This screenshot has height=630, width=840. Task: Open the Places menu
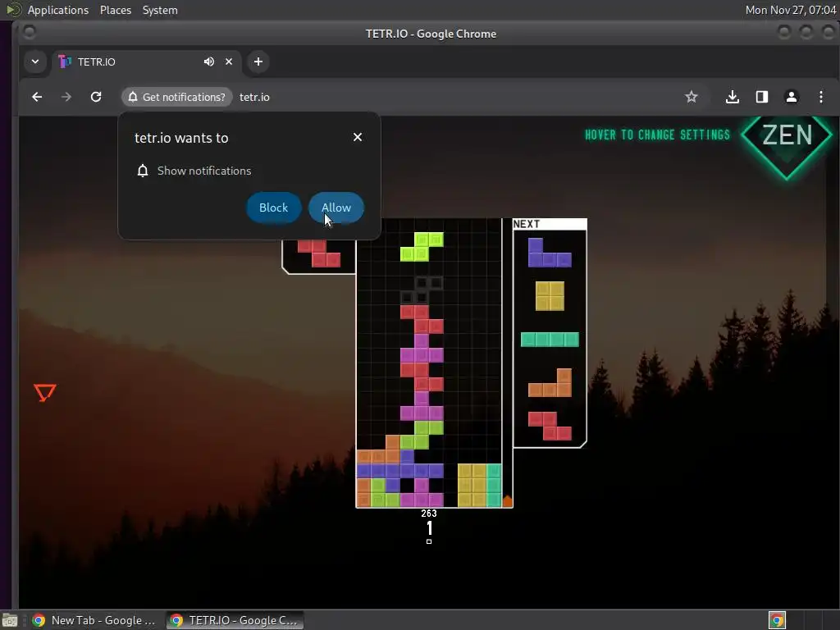pyautogui.click(x=116, y=10)
